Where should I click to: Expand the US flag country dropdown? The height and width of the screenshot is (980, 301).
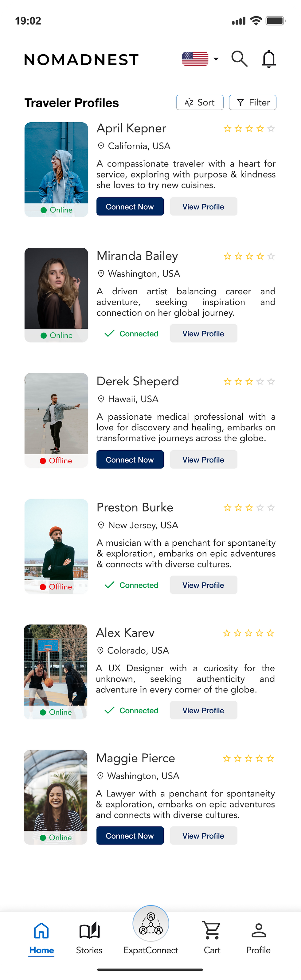pos(201,59)
